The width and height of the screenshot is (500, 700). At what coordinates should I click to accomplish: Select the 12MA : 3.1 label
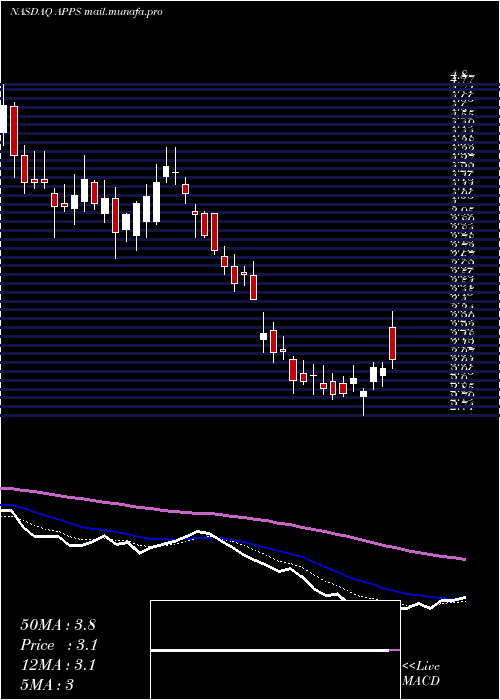click(x=58, y=665)
